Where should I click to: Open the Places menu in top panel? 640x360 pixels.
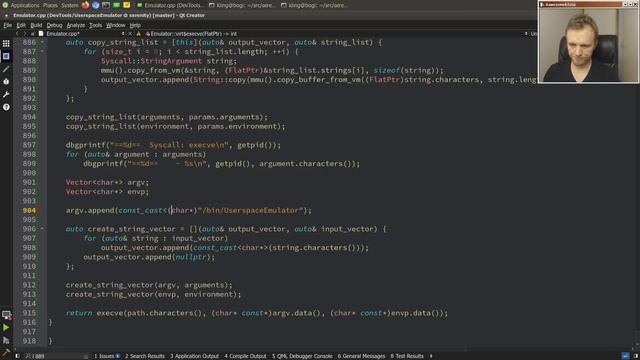(x=50, y=5)
